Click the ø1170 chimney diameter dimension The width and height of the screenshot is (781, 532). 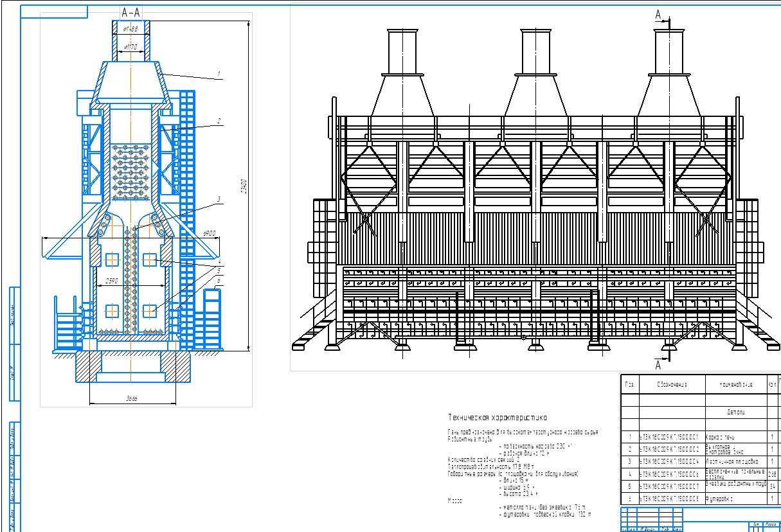click(130, 47)
